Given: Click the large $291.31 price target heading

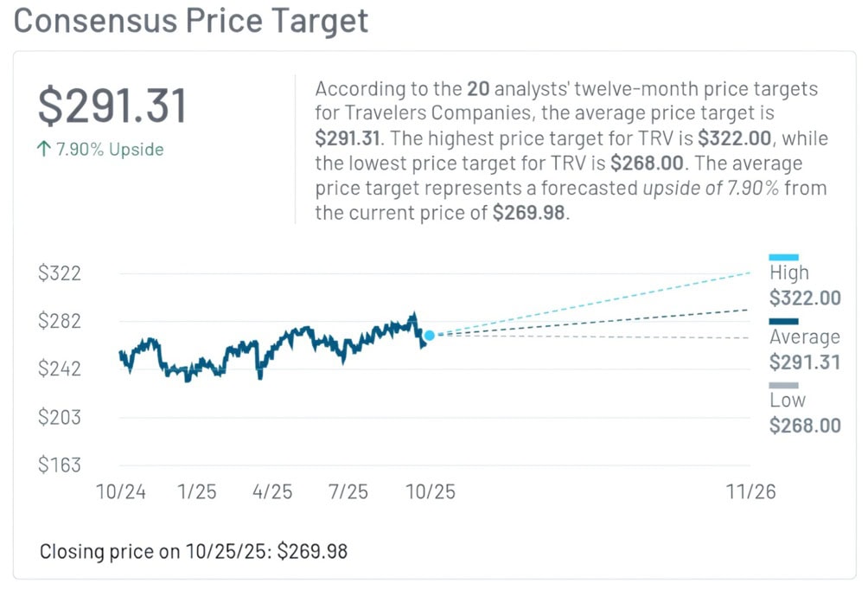Looking at the screenshot, I should (x=112, y=106).
